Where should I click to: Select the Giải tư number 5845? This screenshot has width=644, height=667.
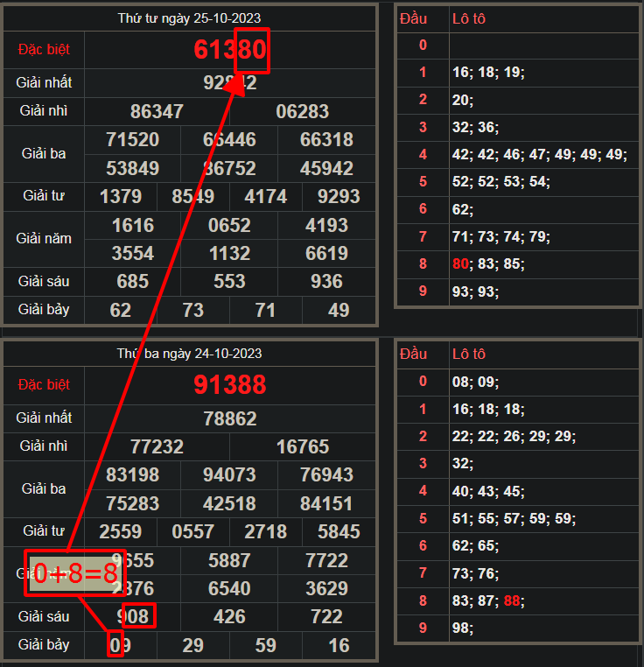339,531
